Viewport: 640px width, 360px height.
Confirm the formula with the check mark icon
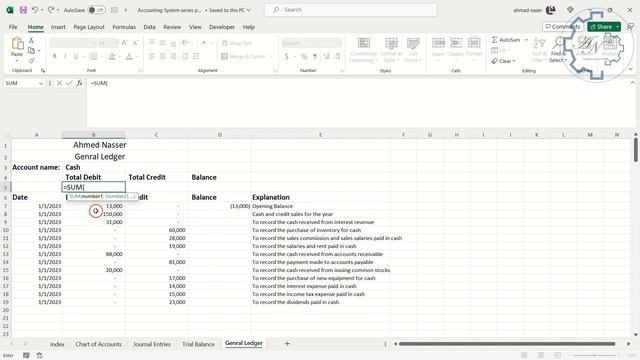coord(69,83)
